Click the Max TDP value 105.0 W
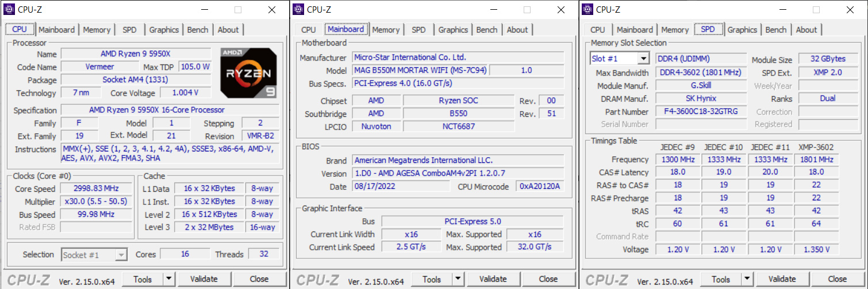 [x=195, y=67]
